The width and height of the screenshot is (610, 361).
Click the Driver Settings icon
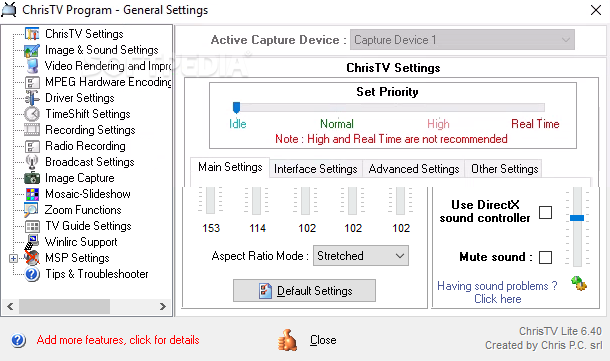(32, 98)
